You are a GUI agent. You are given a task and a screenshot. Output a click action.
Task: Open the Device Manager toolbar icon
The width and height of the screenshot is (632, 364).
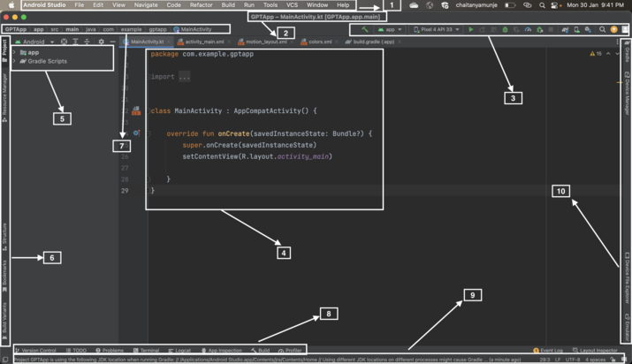(576, 29)
